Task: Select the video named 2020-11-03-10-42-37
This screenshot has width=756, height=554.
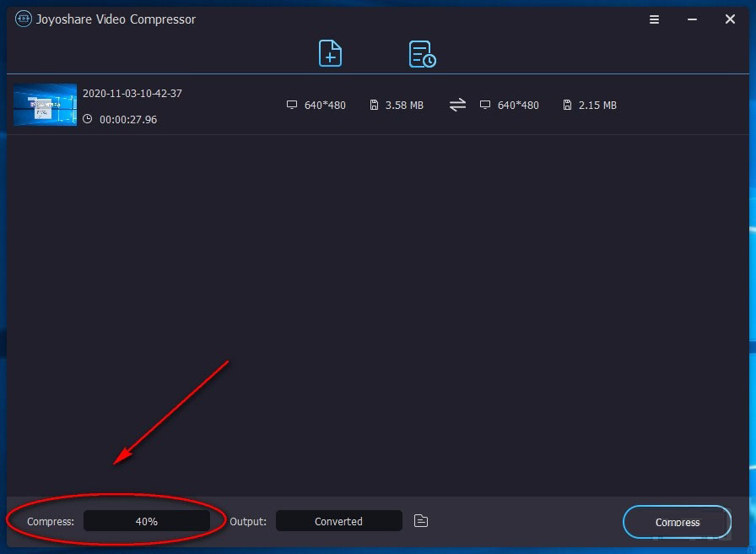Action: [132, 93]
